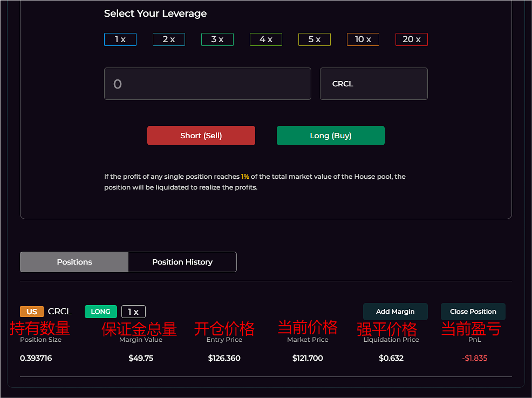
Task: Click the PnL value -$1.835
Action: tap(475, 358)
